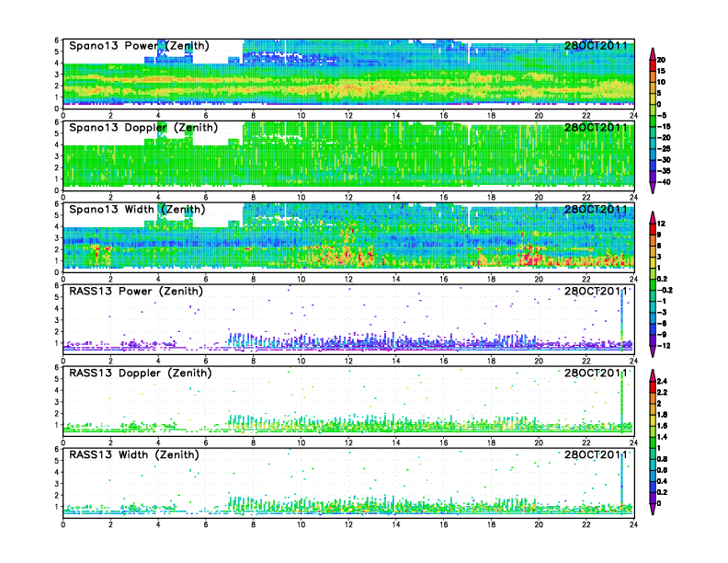The height and width of the screenshot is (563, 728).
Task: Click hour tick 4 below RASS13 Power panel
Action: [158, 361]
